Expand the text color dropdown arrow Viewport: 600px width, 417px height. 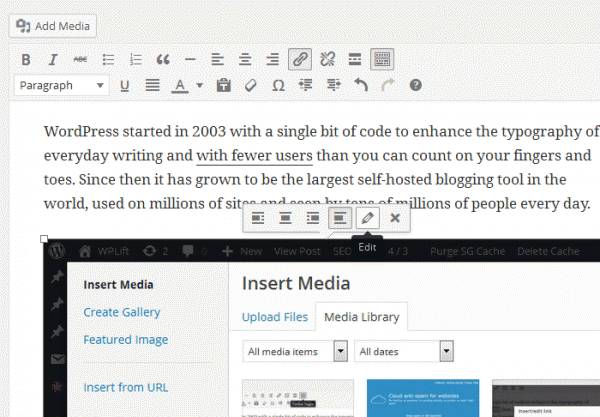point(200,86)
